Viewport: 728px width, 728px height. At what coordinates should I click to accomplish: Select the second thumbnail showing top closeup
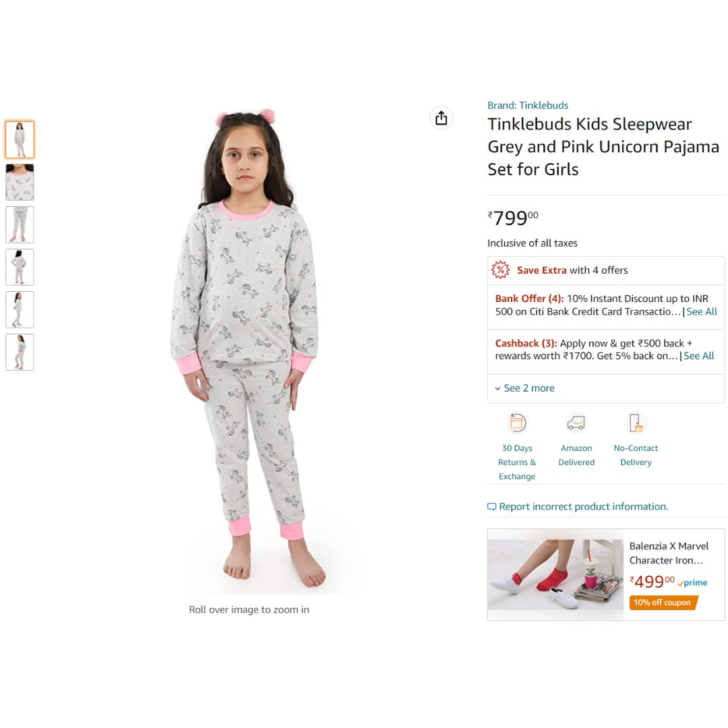point(20,182)
